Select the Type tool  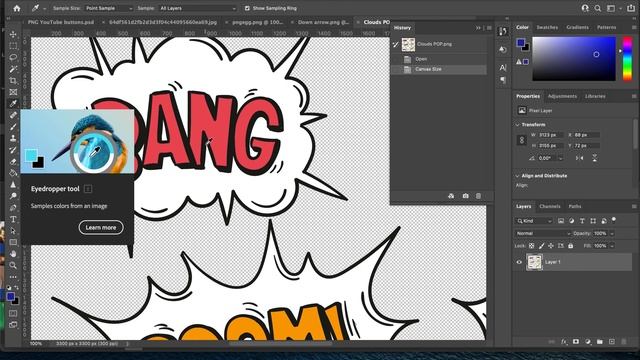(x=13, y=219)
